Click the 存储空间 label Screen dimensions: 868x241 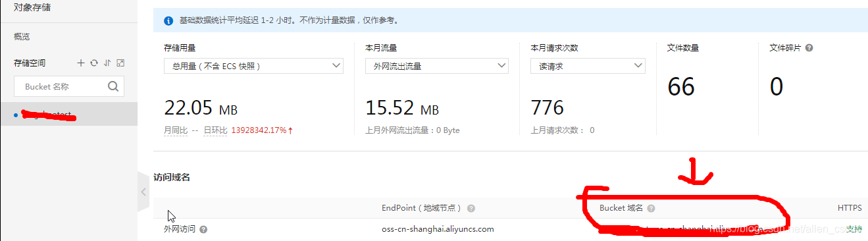pyautogui.click(x=30, y=63)
